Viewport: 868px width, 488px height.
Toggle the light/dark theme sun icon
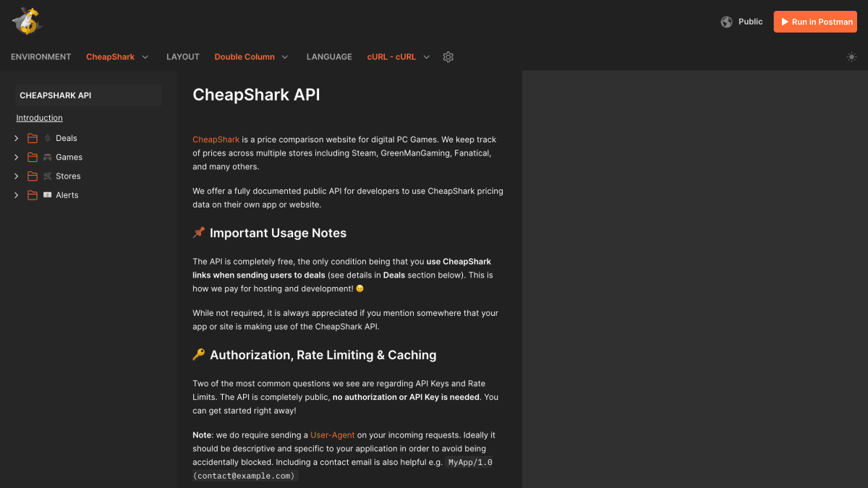[851, 57]
